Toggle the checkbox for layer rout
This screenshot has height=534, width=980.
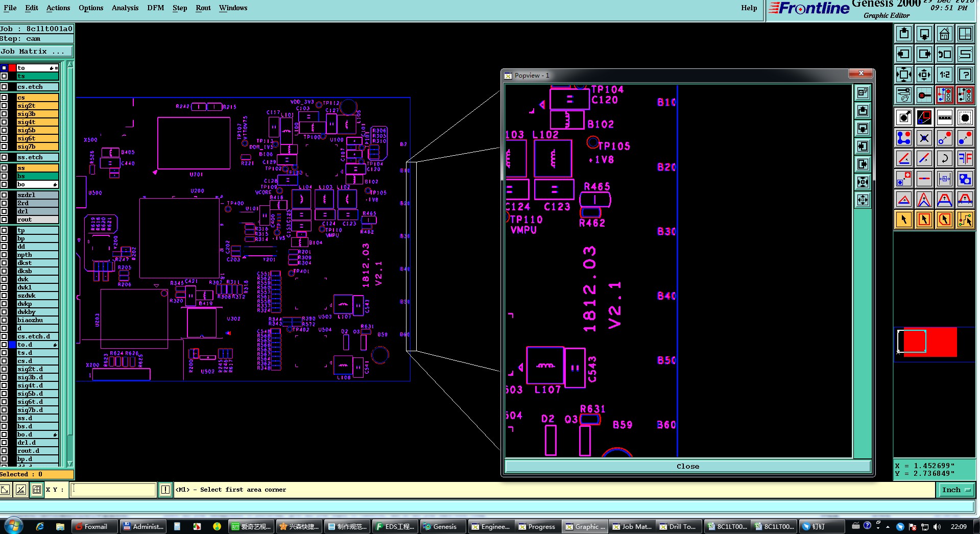point(4,220)
